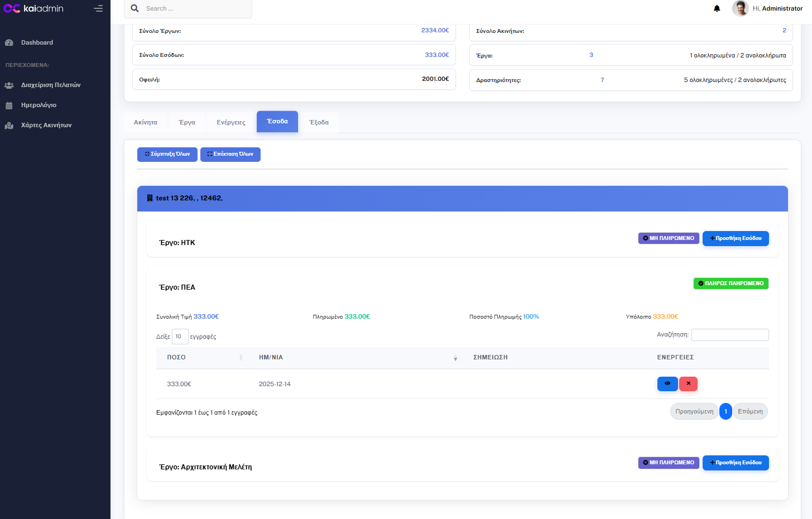The height and width of the screenshot is (519, 812).
Task: Switch to the Έξοδα tab
Action: click(x=319, y=122)
